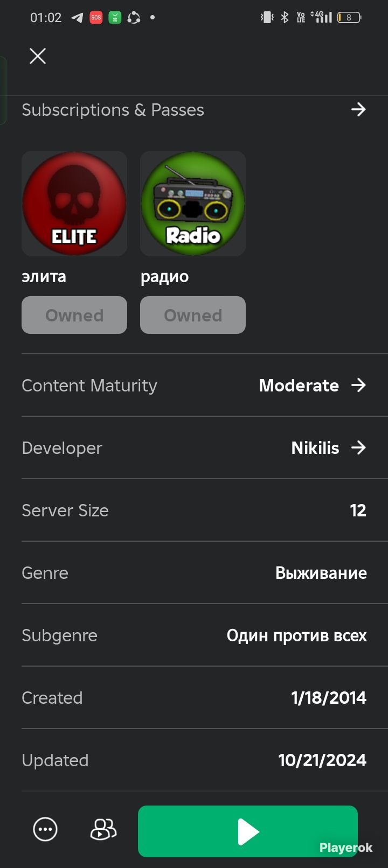Tap the friends invite icon
Screen dimensions: 388x868
(x=103, y=829)
